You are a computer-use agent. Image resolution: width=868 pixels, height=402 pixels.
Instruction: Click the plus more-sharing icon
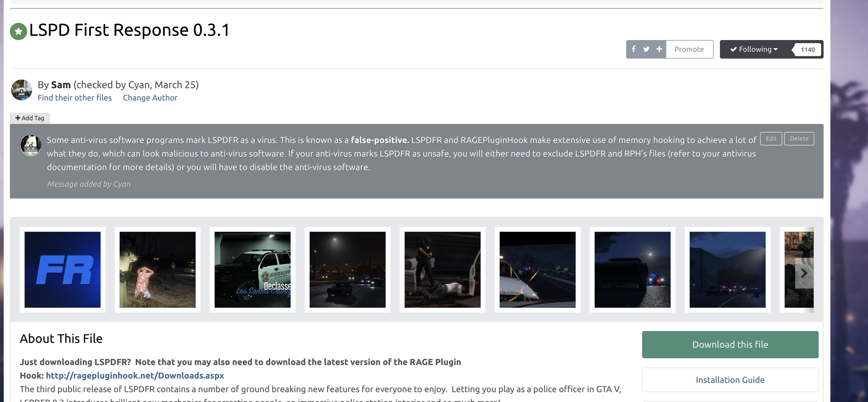(x=659, y=49)
